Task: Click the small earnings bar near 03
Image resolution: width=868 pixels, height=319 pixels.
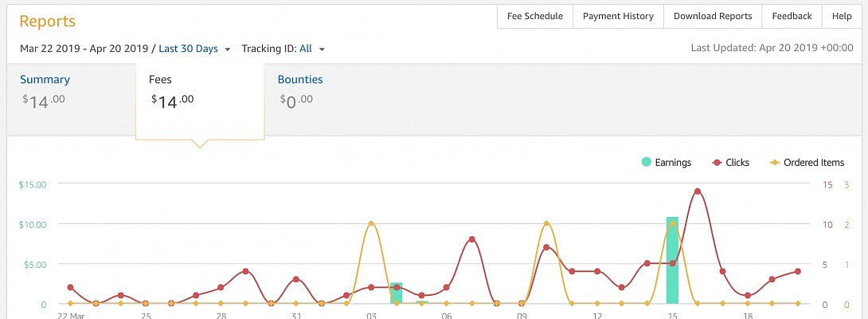Action: click(x=396, y=293)
